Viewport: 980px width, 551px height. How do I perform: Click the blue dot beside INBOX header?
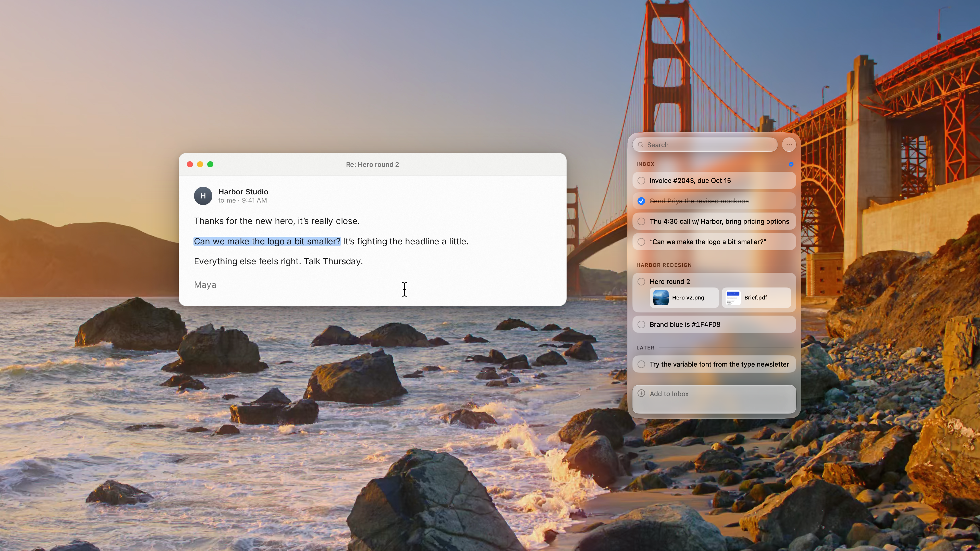point(791,164)
